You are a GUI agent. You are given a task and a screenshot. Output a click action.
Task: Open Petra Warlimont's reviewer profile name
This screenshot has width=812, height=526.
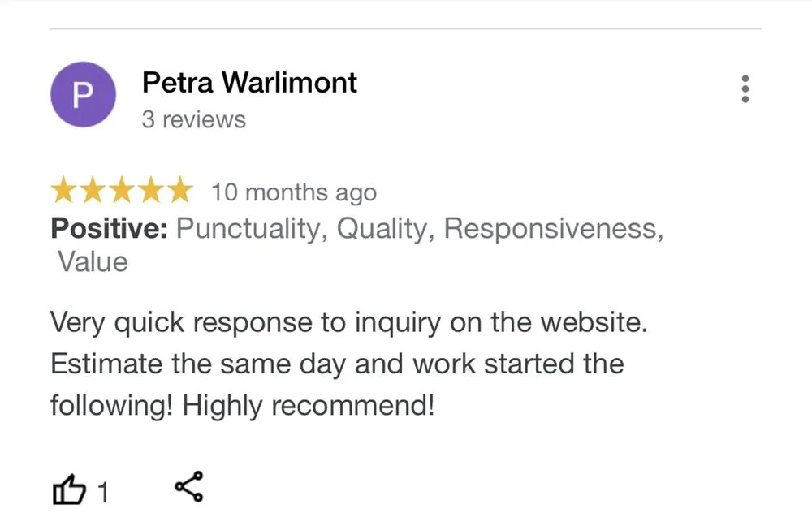pos(249,82)
